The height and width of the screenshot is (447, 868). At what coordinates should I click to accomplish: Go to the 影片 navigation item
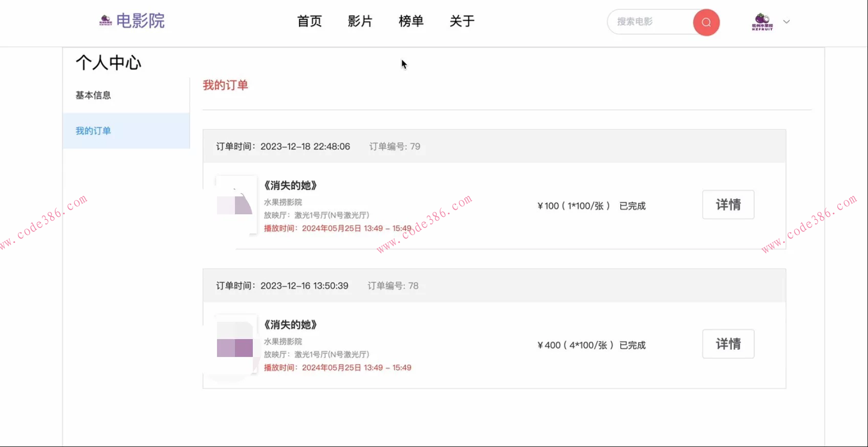[360, 21]
